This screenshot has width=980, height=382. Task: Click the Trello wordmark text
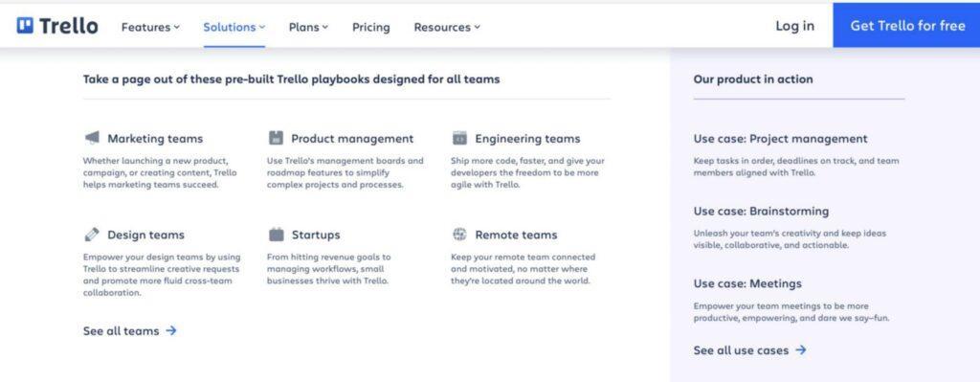coord(69,26)
